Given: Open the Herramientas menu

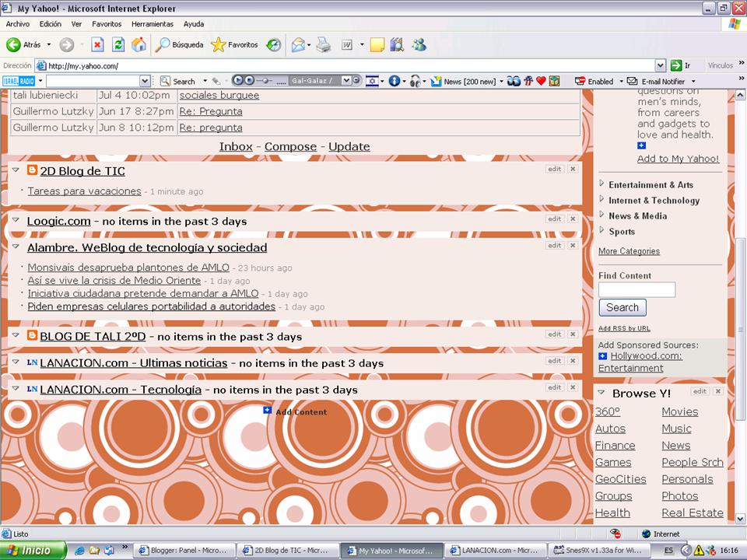Looking at the screenshot, I should click(x=153, y=24).
